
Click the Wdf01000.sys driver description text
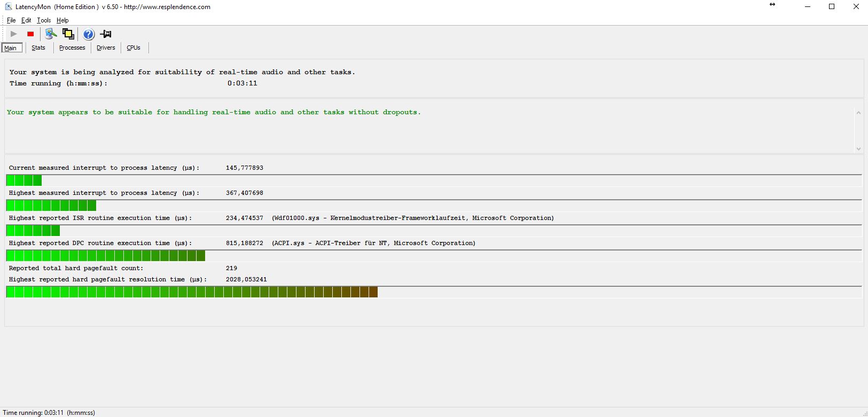413,218
